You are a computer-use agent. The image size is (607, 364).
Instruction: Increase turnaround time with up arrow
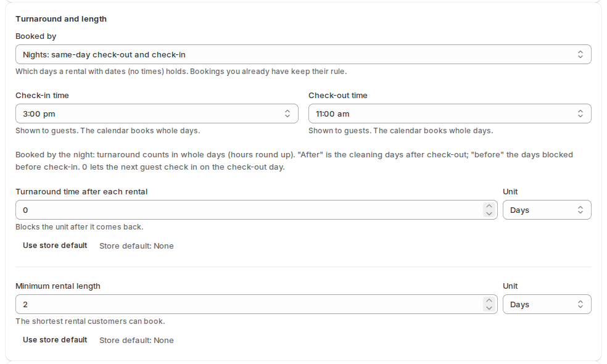click(489, 206)
